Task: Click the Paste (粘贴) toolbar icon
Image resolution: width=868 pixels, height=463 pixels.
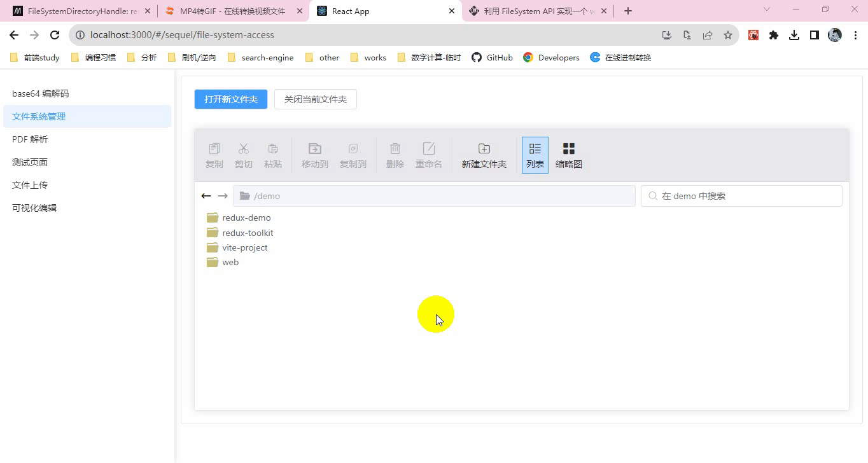Action: (x=273, y=148)
